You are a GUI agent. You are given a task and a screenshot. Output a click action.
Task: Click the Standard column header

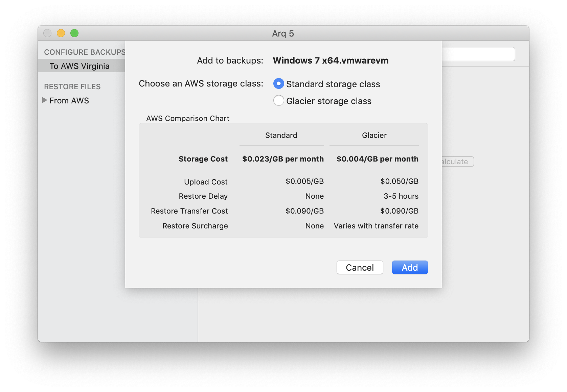[x=281, y=135]
